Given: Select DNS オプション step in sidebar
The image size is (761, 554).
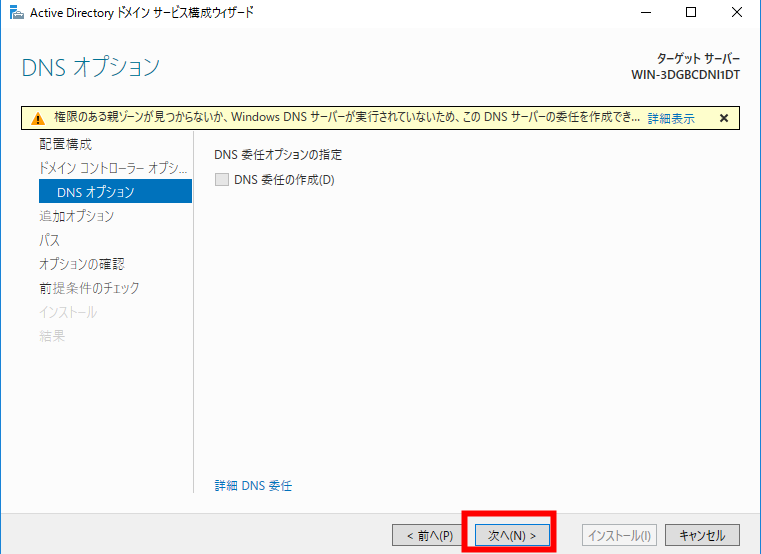Looking at the screenshot, I should point(115,191).
